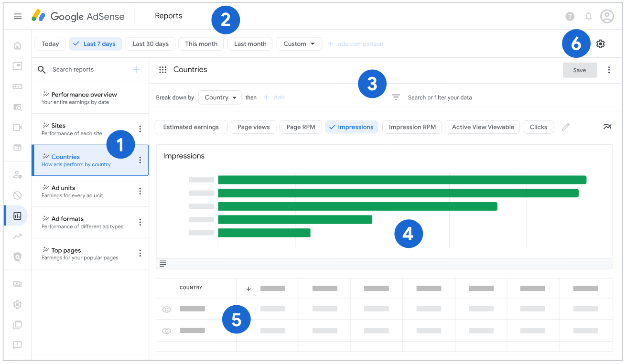Open the Payments icon in the sidebar
Viewport: 626px width, 364px height.
point(17,284)
